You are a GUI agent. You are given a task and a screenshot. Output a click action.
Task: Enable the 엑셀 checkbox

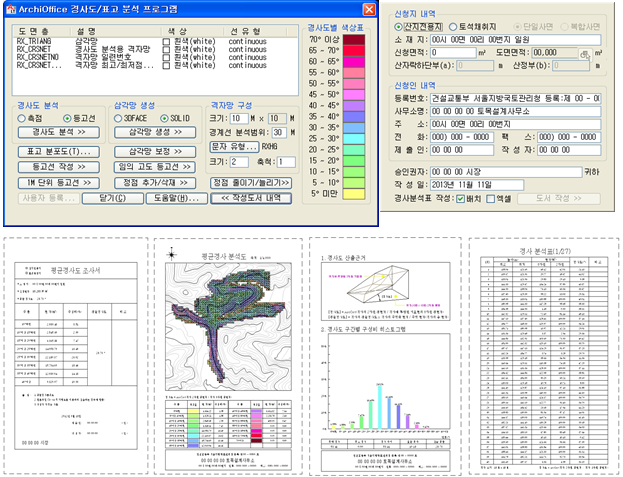point(491,199)
